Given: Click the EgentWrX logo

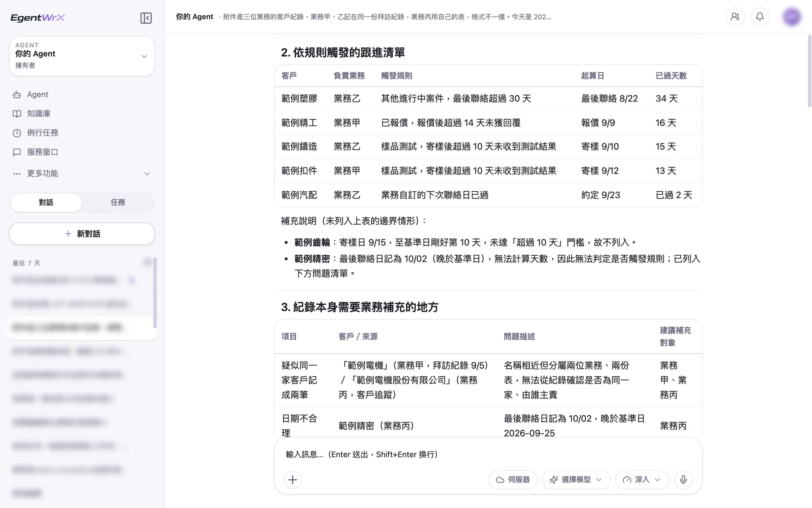Looking at the screenshot, I should [38, 18].
